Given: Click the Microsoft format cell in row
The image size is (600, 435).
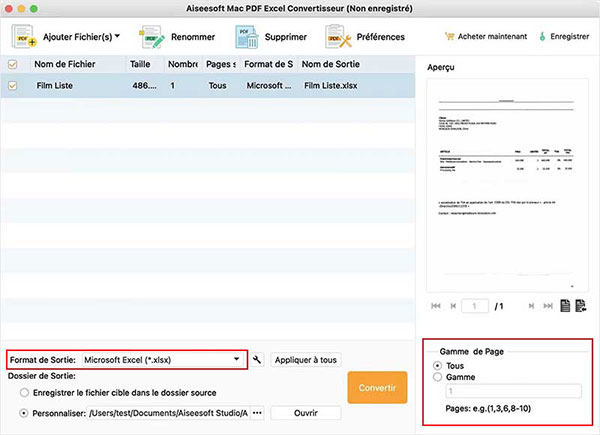Looking at the screenshot, I should [x=269, y=86].
